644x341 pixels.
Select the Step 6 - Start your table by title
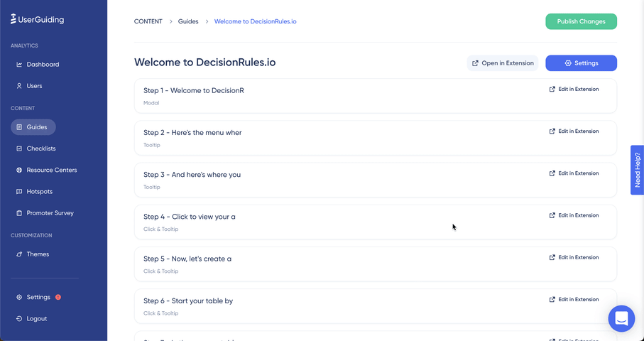(x=188, y=301)
